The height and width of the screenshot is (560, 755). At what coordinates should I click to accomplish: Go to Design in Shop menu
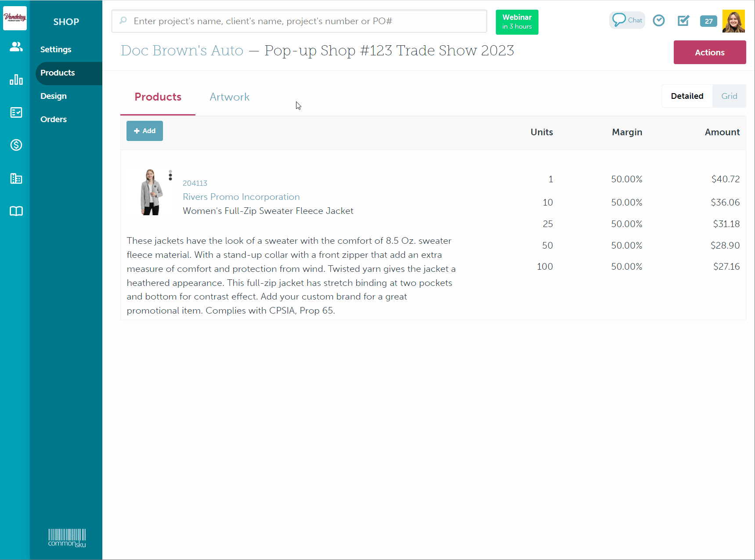[54, 96]
